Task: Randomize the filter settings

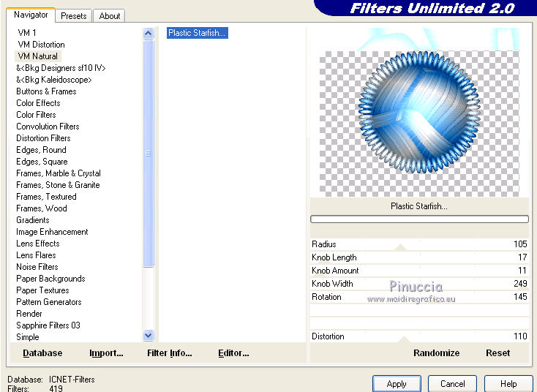Action: point(436,353)
